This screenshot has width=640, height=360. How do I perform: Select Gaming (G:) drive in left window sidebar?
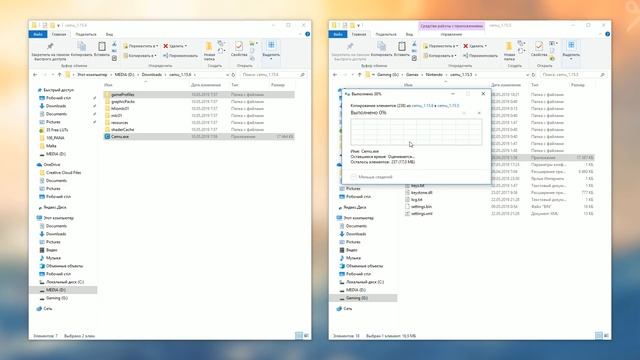57,298
